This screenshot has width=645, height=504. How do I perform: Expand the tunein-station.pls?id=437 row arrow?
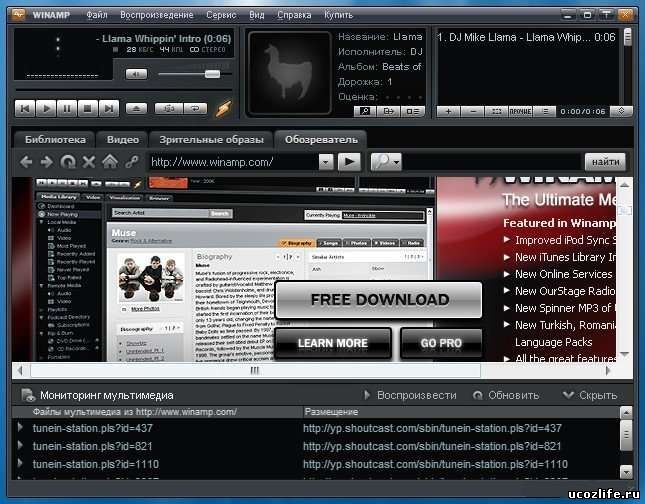20,427
